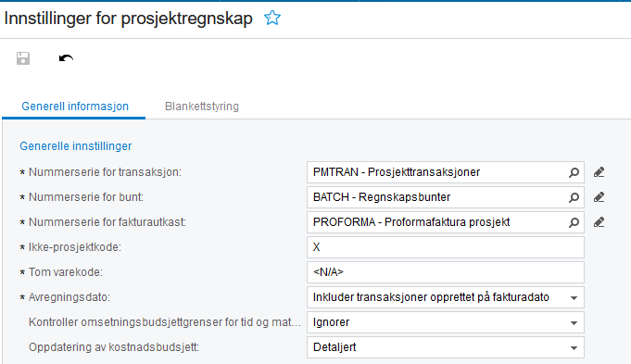Expand the Avregningsdato dropdown
This screenshot has height=364, width=631.
click(x=574, y=297)
